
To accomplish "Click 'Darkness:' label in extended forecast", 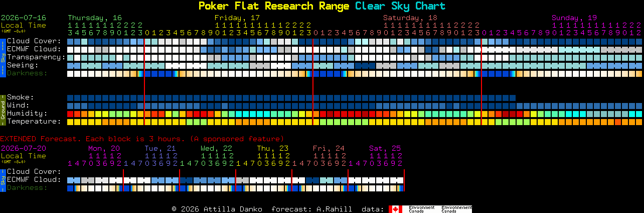I will coord(27,188).
